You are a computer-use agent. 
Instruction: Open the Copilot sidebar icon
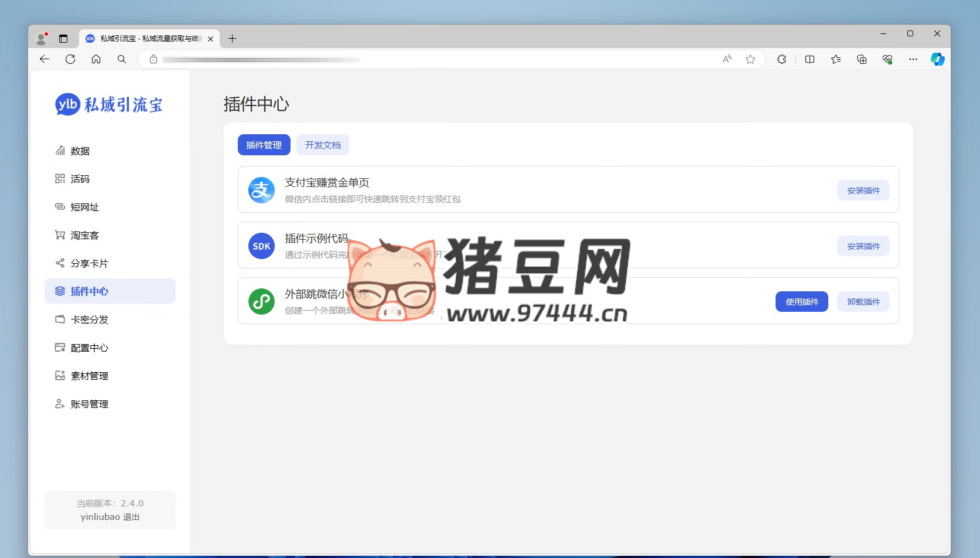pyautogui.click(x=938, y=59)
